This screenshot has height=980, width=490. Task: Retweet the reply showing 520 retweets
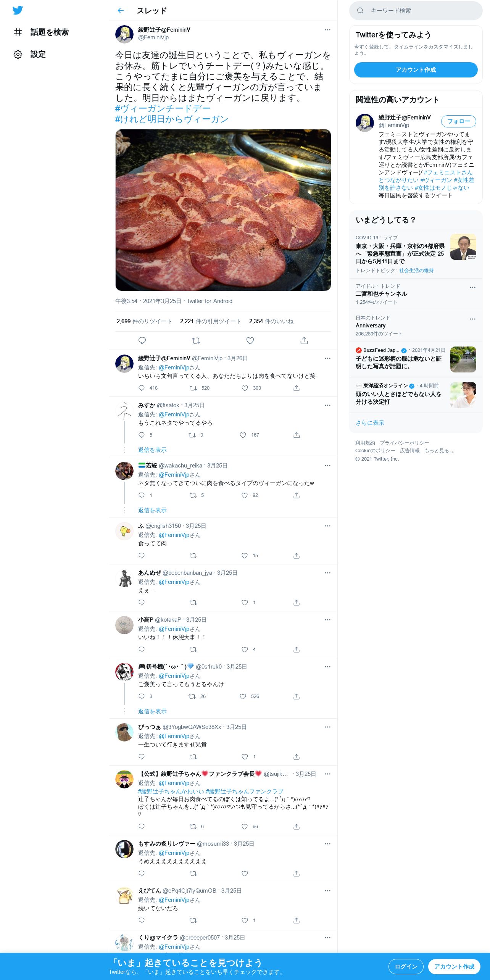193,388
